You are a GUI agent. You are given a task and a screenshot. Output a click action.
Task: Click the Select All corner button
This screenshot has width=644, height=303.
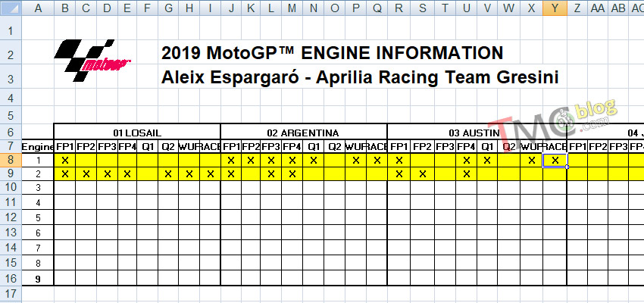click(11, 8)
